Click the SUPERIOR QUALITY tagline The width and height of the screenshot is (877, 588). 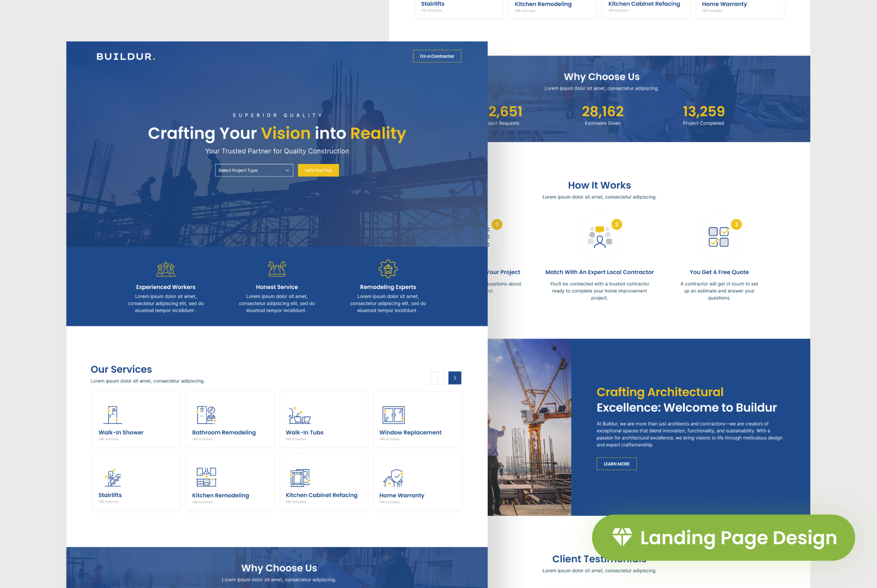tap(277, 115)
